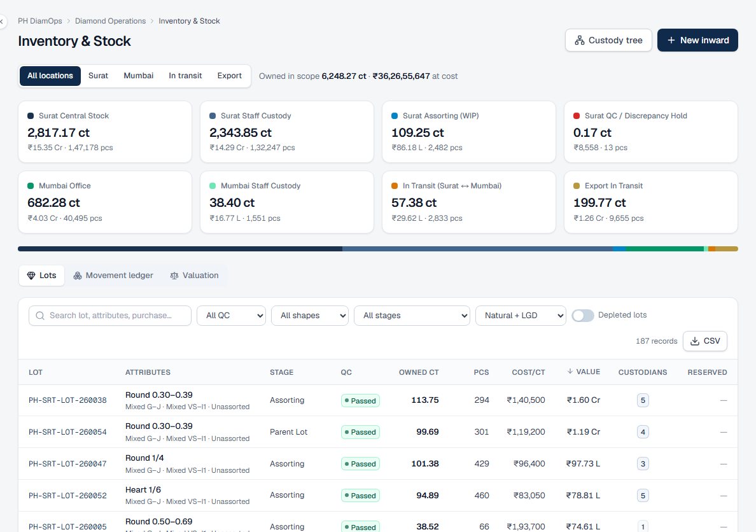Go to PH DiamOps breadcrumb
Screen dimensions: 756x532
40,21
